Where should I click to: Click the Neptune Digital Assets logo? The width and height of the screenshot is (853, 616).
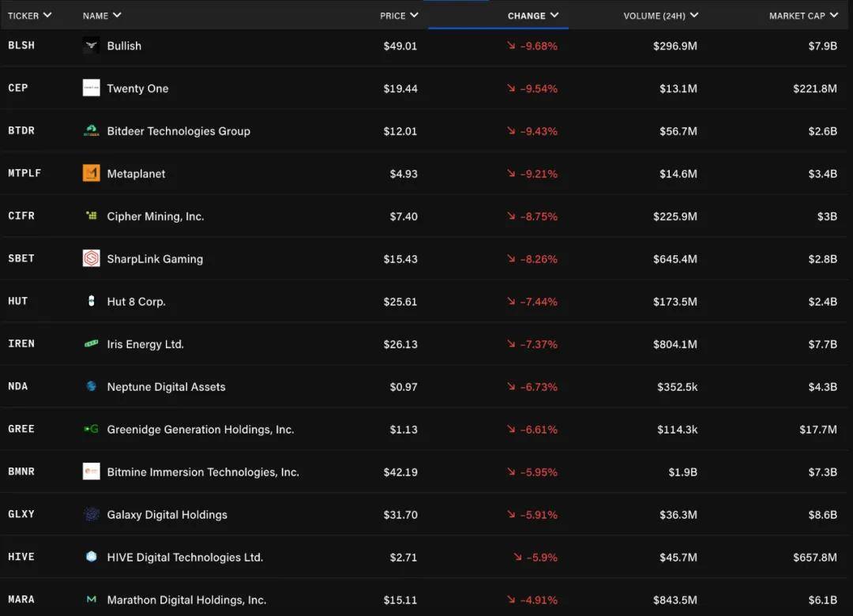91,387
